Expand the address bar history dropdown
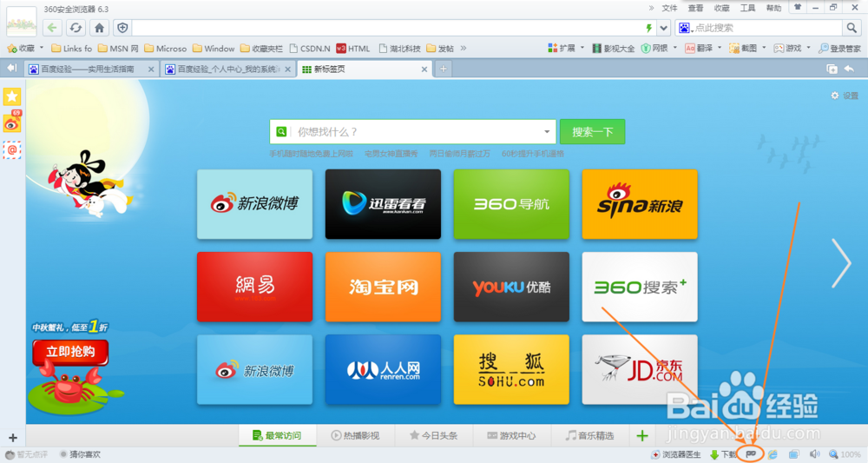This screenshot has width=868, height=463. pos(663,28)
